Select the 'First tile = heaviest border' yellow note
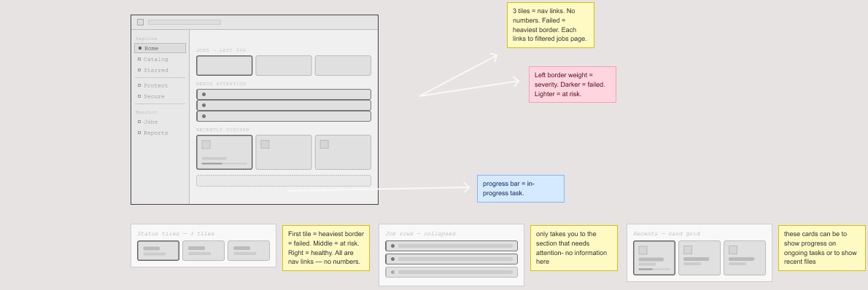 click(325, 248)
